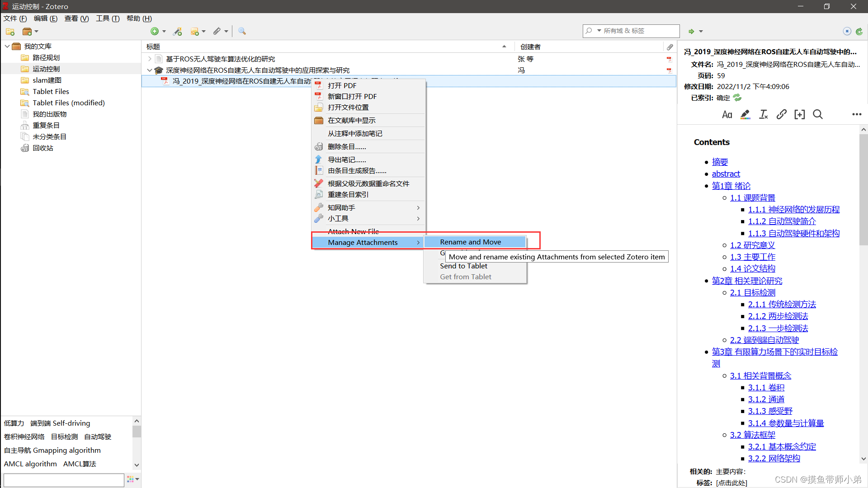Open the 工具 (T) menu
868x488 pixels.
coord(108,19)
